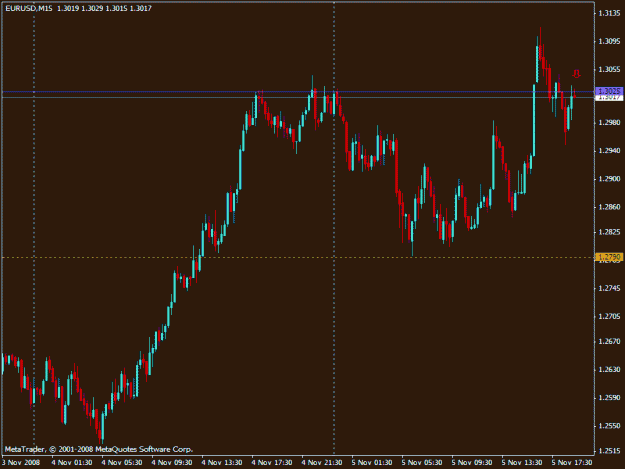Select the yellow dashed line at 1.2790
Image resolution: width=625 pixels, height=469 pixels.
[x=298, y=257]
